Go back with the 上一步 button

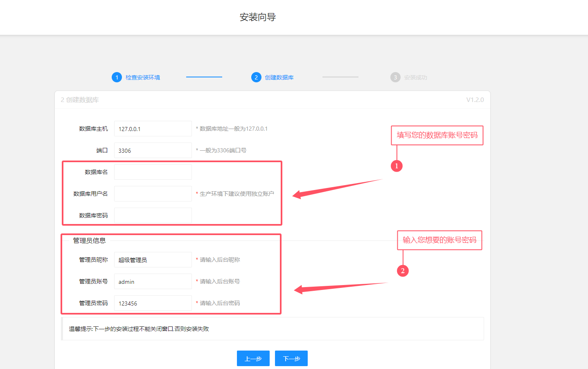coord(253,358)
